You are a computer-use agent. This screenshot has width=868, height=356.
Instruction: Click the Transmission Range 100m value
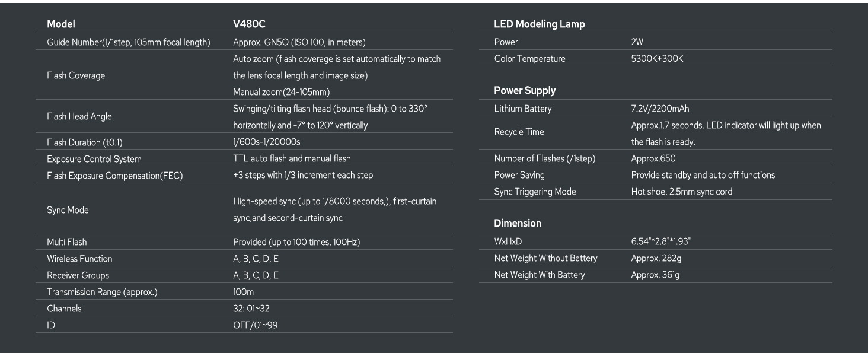tap(243, 292)
